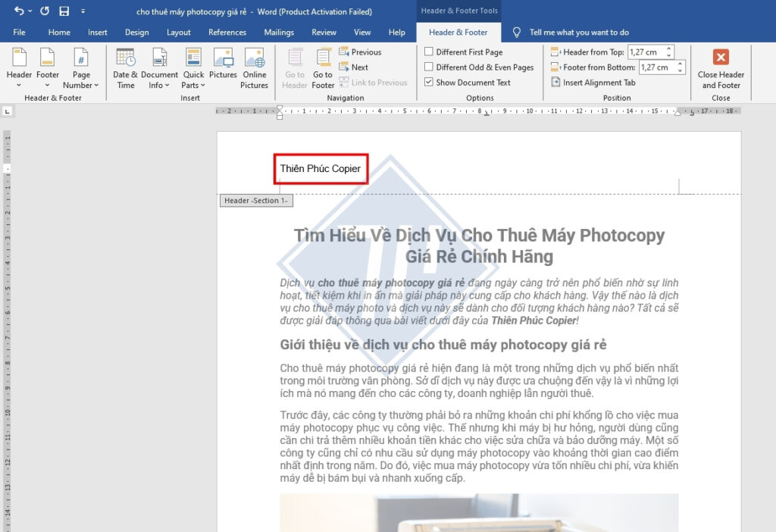
Task: Jump to footer with Go to Footer
Action: pyautogui.click(x=323, y=68)
